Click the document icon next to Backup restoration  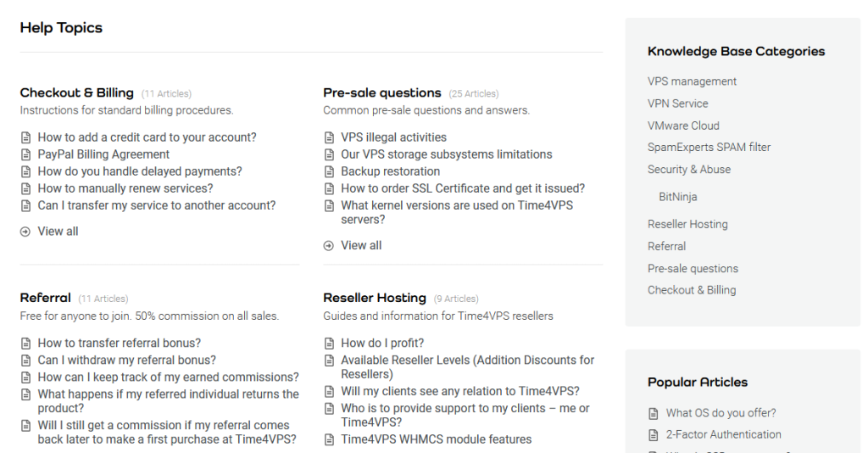coord(329,171)
